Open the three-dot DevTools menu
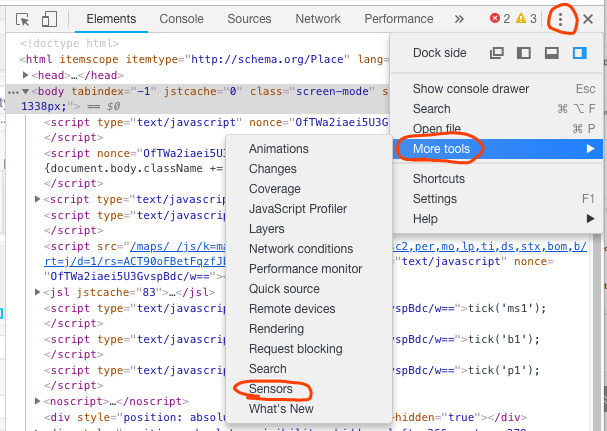 (x=560, y=19)
